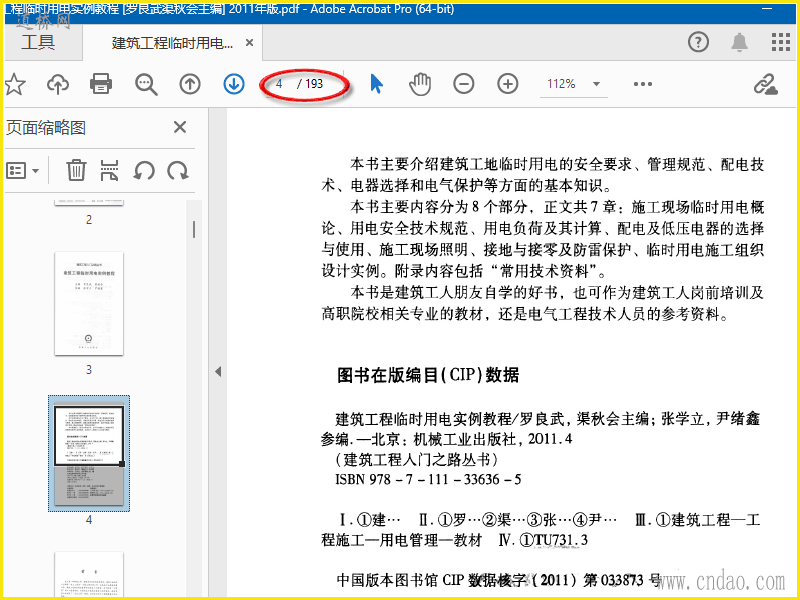This screenshot has height=600, width=800.
Task: Click the thumbnail panel scrollbar handle
Action: 194,229
